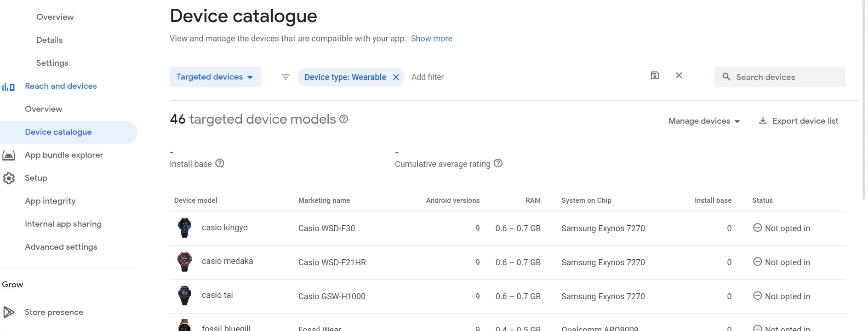Click the Setup gear icon

point(9,178)
